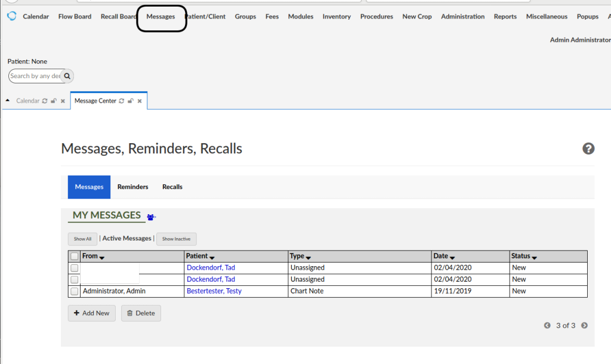
Task: Sort messages by the Date column arrow
Action: tap(452, 257)
